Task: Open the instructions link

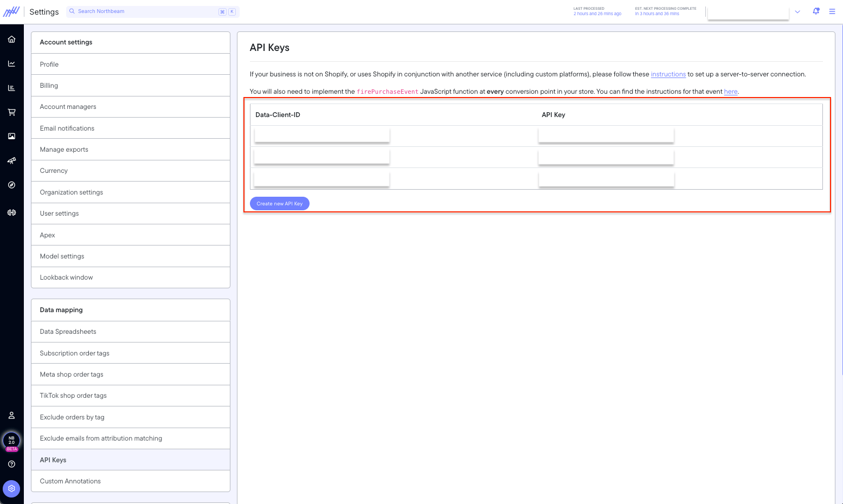Action: (x=668, y=74)
